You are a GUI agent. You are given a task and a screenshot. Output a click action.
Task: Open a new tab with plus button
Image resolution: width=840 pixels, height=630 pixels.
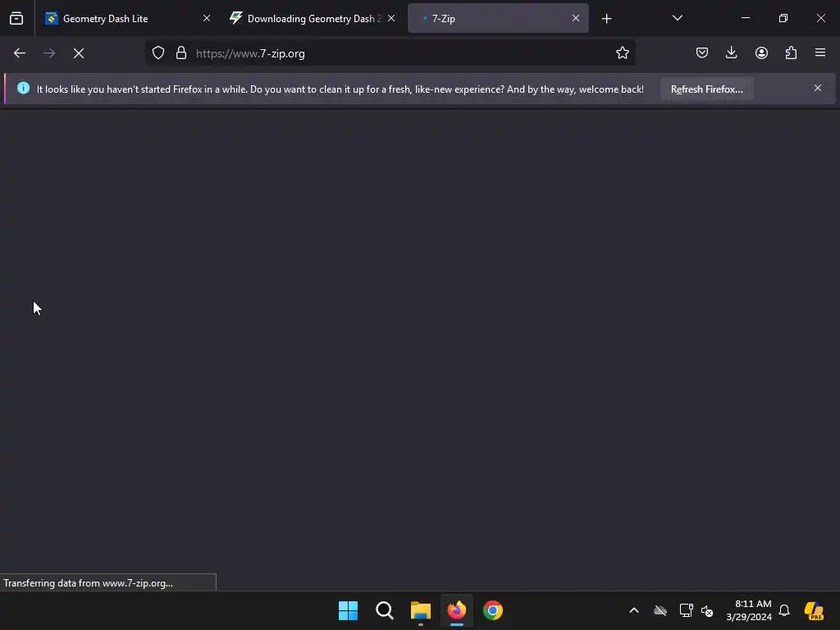pyautogui.click(x=606, y=19)
